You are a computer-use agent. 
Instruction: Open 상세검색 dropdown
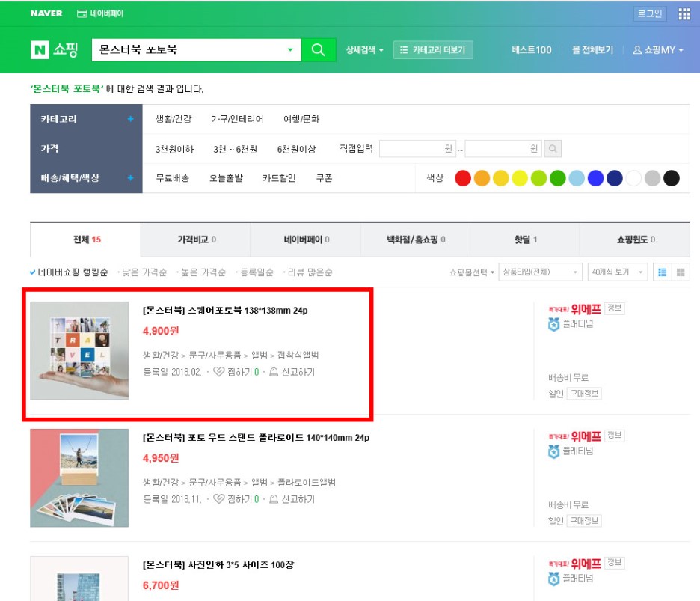click(365, 50)
